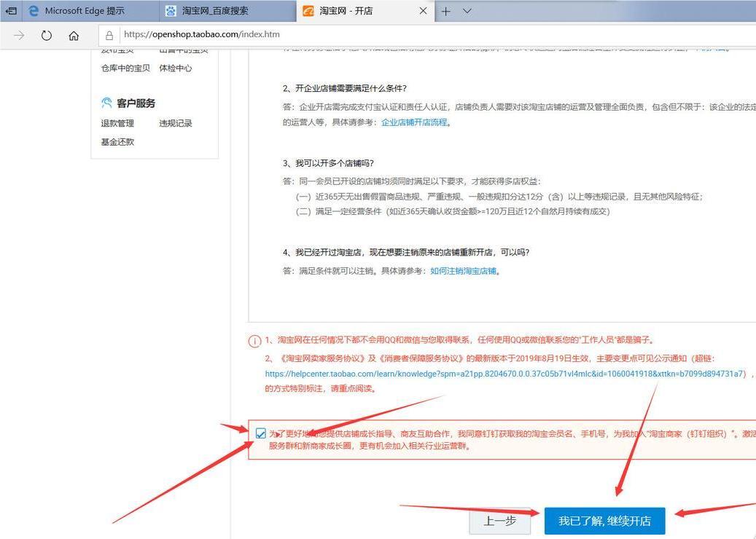Click the 上一步 button

coord(501,521)
